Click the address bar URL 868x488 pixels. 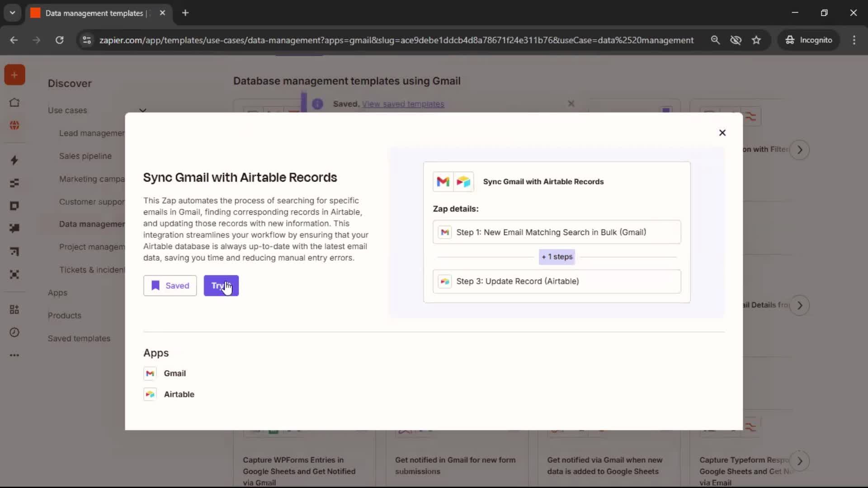(x=396, y=40)
